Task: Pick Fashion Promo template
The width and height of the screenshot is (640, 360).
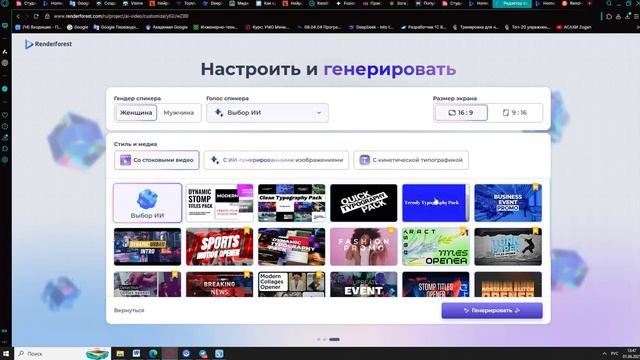Action: tap(364, 247)
